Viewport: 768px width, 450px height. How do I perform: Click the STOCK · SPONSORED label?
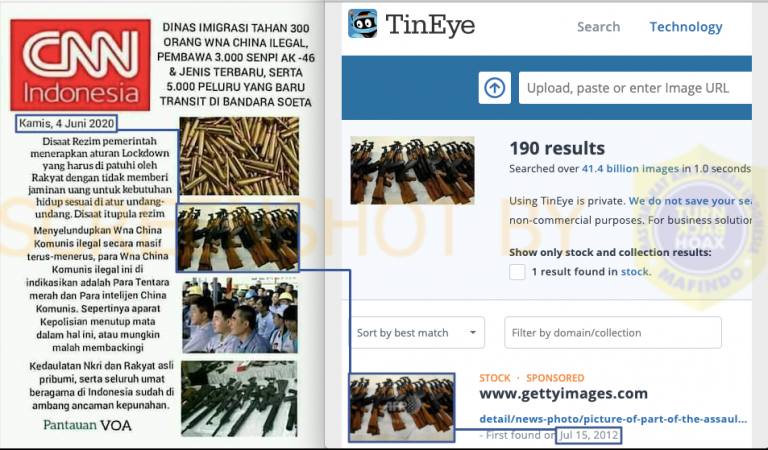click(531, 378)
